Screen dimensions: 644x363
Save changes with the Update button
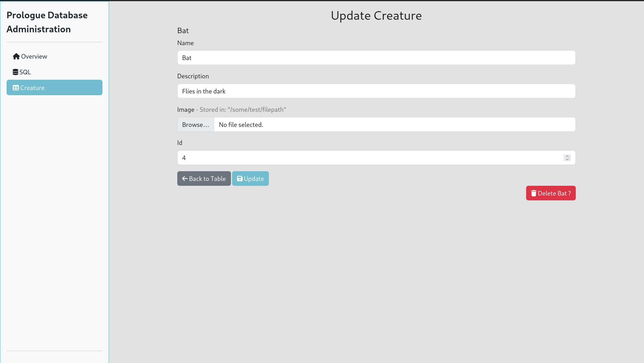pyautogui.click(x=250, y=179)
